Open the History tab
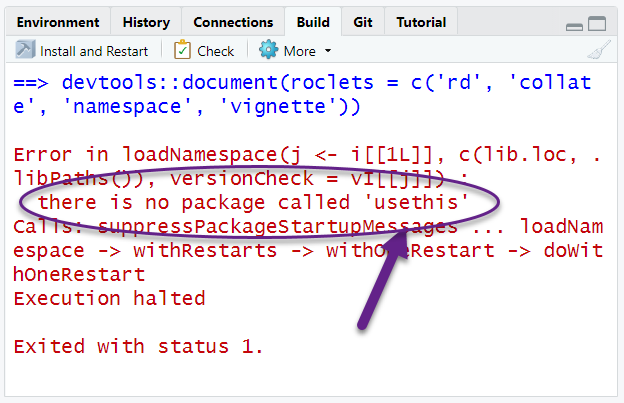 [146, 22]
